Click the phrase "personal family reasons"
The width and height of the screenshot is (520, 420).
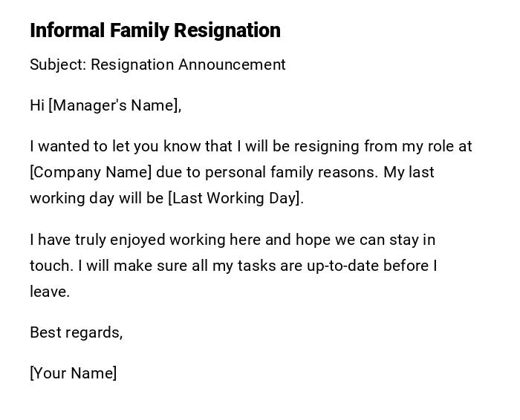pos(290,172)
